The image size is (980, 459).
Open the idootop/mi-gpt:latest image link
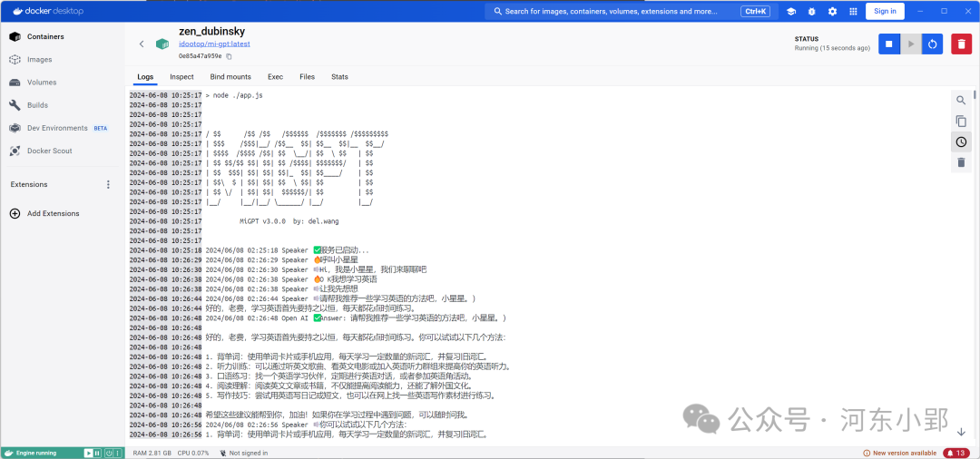[214, 44]
